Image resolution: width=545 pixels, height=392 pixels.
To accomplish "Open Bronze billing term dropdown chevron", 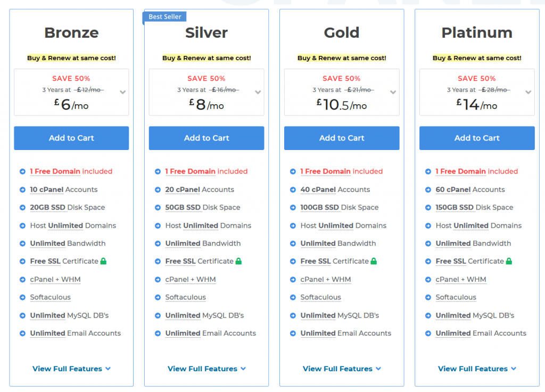I will click(x=123, y=93).
